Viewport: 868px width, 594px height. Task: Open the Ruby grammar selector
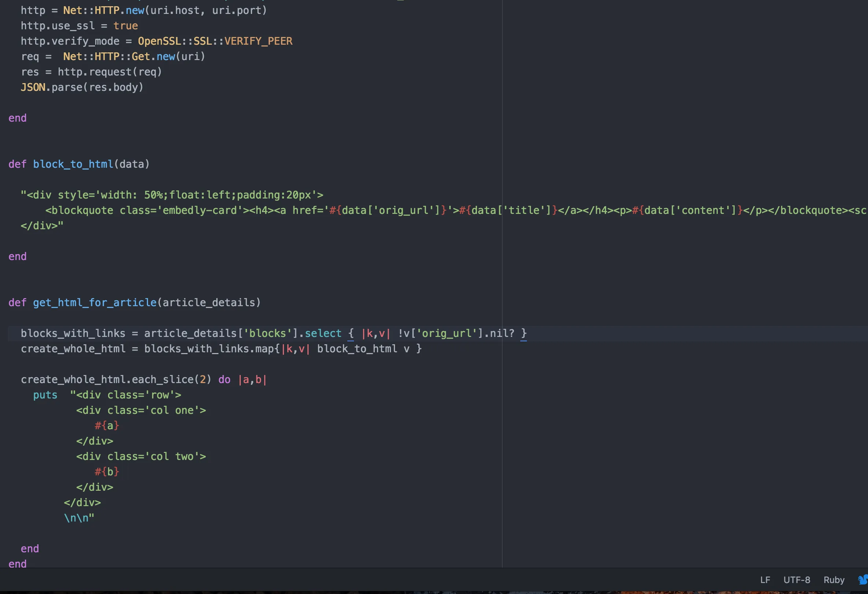834,580
